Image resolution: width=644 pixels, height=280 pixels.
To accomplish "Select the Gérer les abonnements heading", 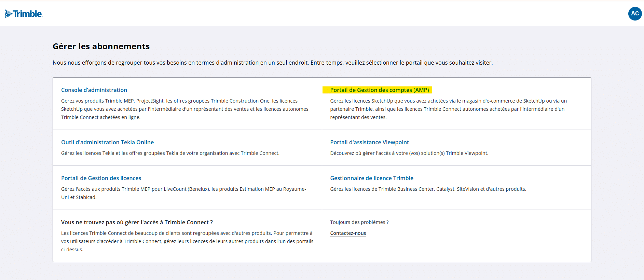I will pos(101,46).
